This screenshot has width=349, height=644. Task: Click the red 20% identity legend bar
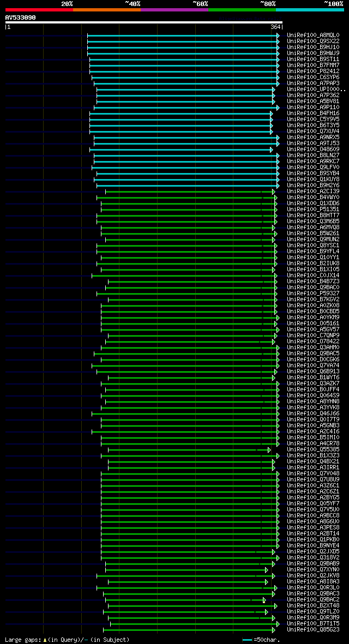click(39, 9)
